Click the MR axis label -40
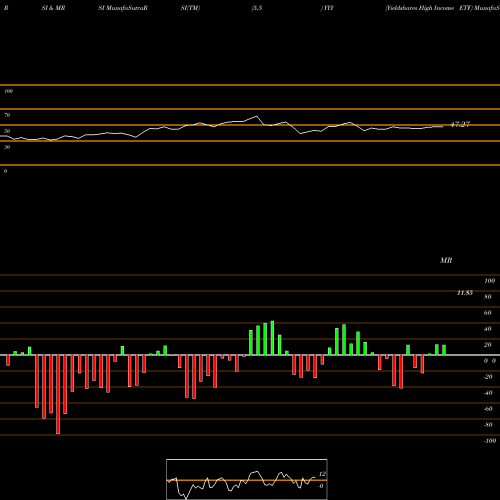Image resolution: width=500 pixels, height=500 pixels. pyautogui.click(x=488, y=393)
